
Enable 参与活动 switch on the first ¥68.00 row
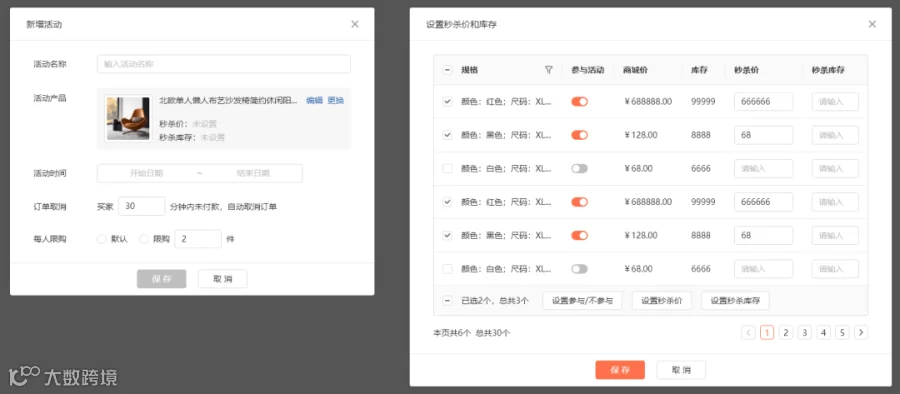579,168
